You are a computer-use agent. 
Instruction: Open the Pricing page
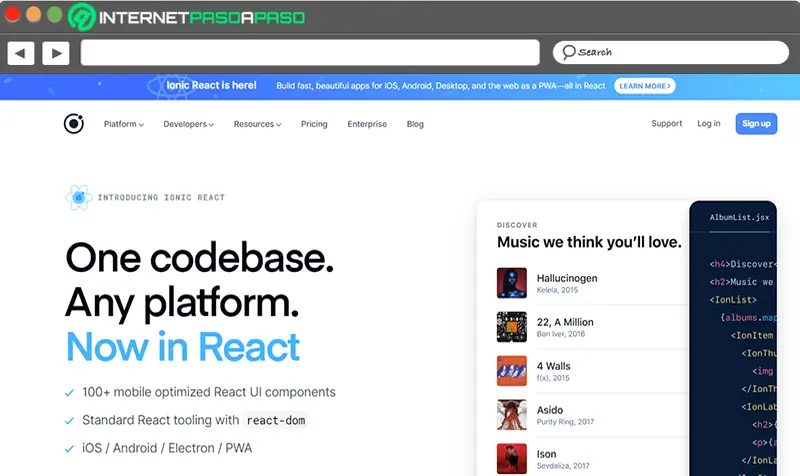pyautogui.click(x=314, y=124)
